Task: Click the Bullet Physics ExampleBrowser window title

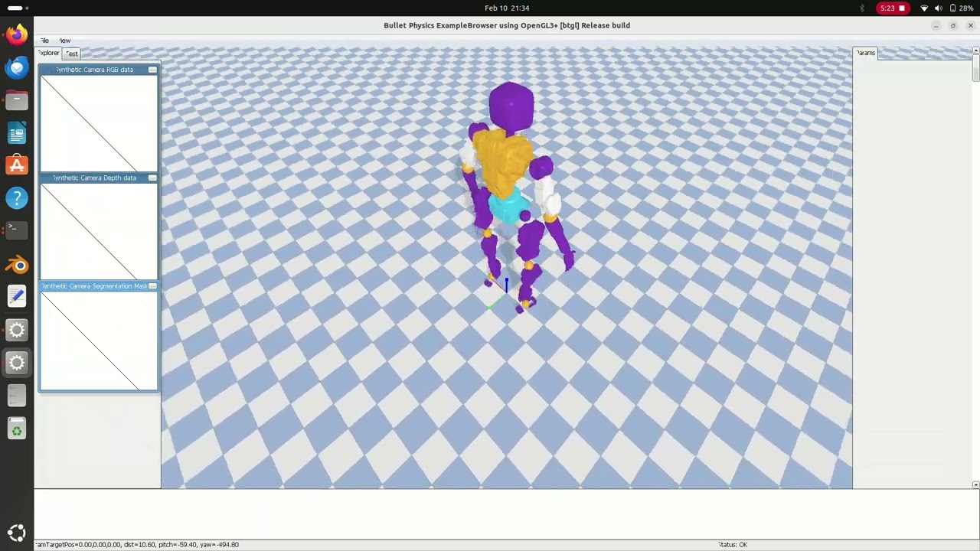Action: [x=507, y=25]
